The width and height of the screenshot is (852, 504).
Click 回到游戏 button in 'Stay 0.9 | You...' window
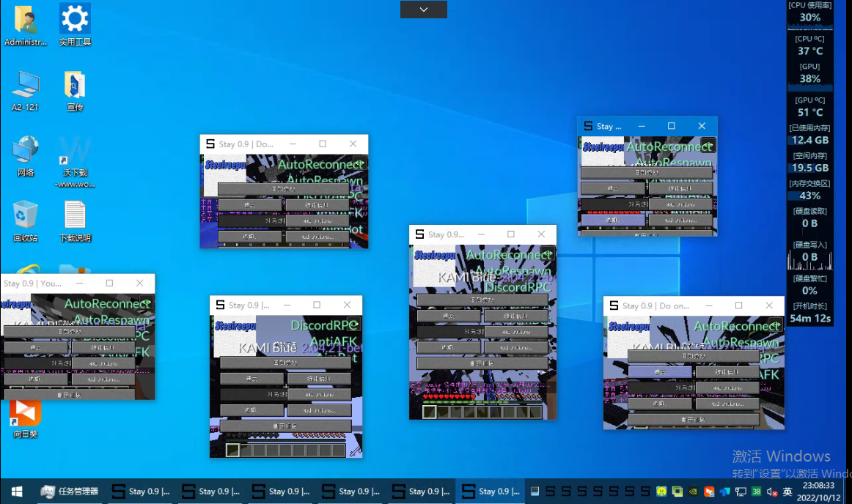coord(70,331)
